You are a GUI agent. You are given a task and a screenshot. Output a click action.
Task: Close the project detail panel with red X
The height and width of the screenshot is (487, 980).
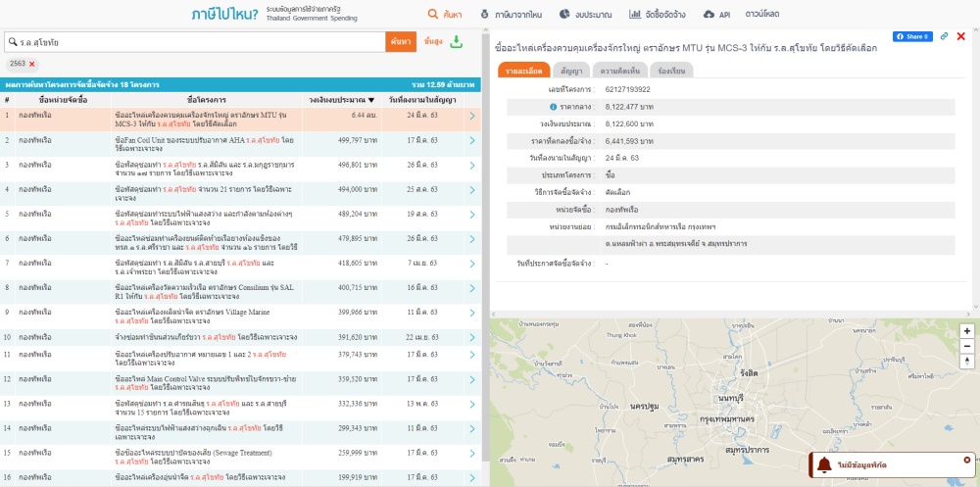coord(960,36)
